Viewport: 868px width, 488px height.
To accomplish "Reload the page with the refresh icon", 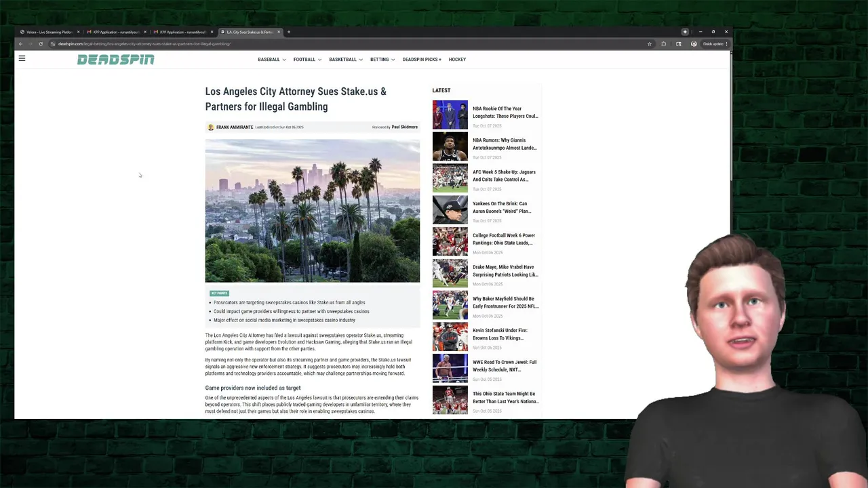I will 41,44.
